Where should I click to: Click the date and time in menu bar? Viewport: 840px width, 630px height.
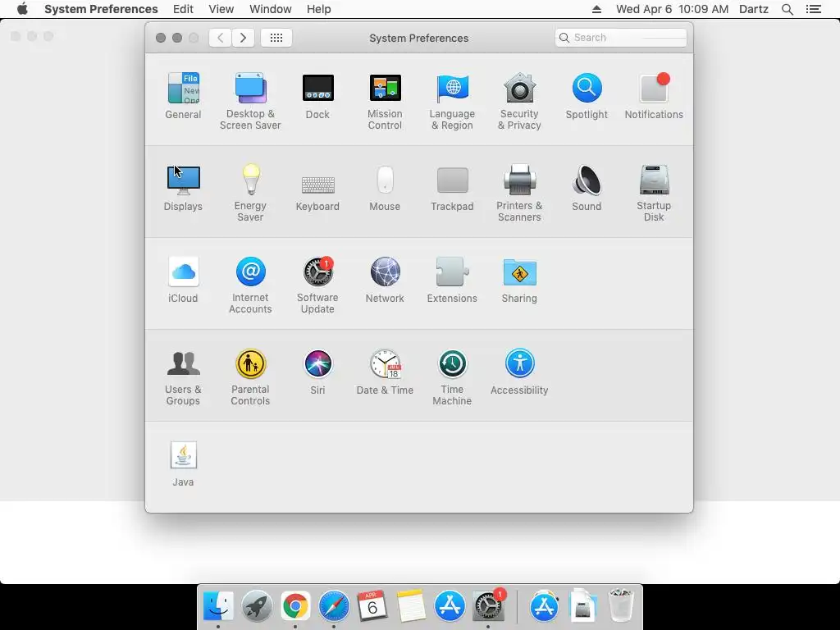(x=673, y=9)
